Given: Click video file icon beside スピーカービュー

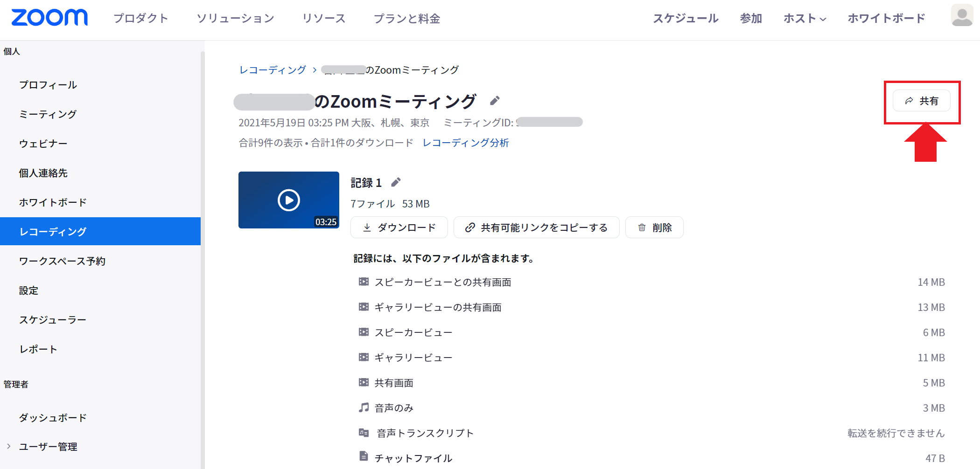Looking at the screenshot, I should tap(364, 332).
